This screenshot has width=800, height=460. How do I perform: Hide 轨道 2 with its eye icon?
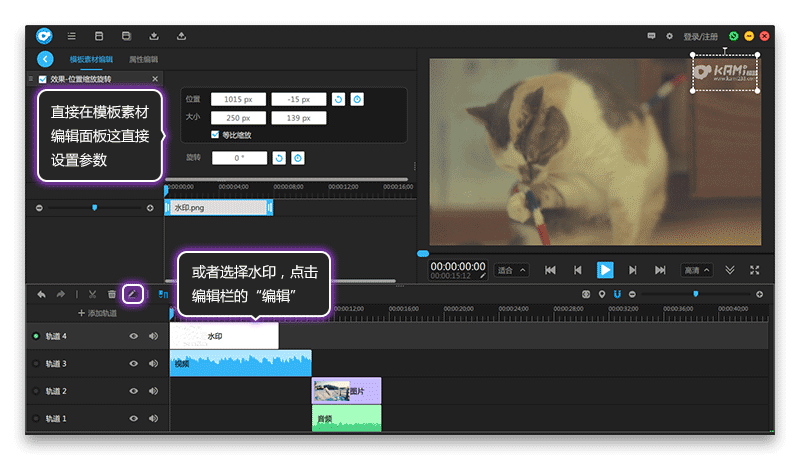(134, 391)
